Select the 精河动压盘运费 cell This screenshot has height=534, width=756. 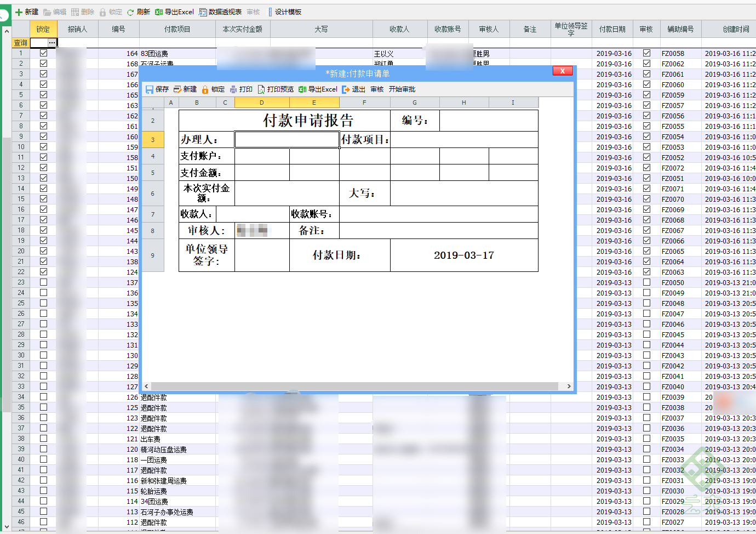[x=177, y=450]
